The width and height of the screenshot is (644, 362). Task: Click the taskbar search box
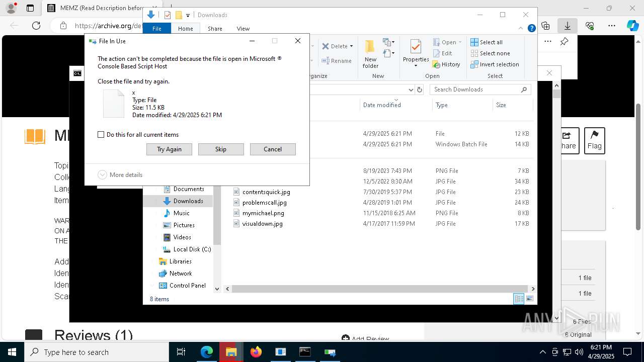(97, 352)
